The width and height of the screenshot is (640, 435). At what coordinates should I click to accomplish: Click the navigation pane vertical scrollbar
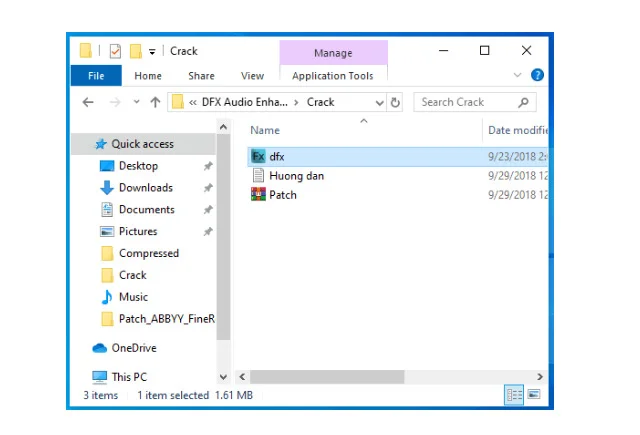coord(223,250)
